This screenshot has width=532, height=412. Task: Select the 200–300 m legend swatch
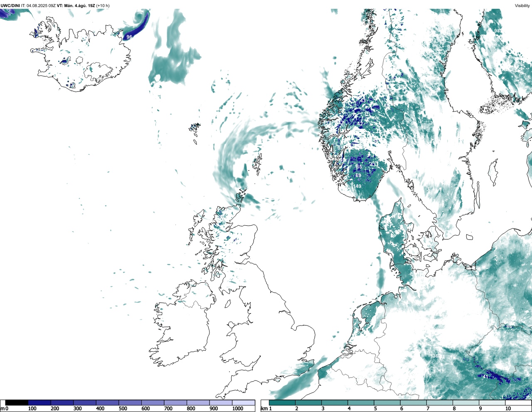click(62, 403)
